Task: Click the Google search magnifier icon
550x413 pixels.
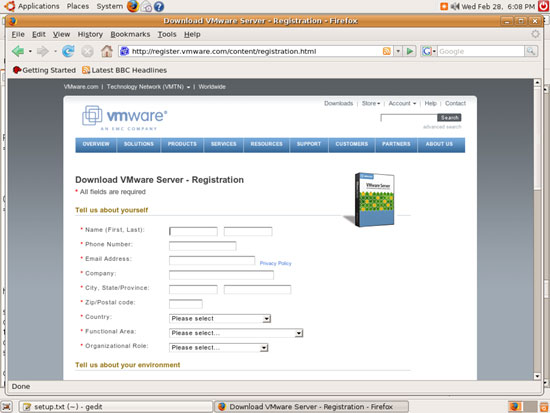Action: [531, 51]
